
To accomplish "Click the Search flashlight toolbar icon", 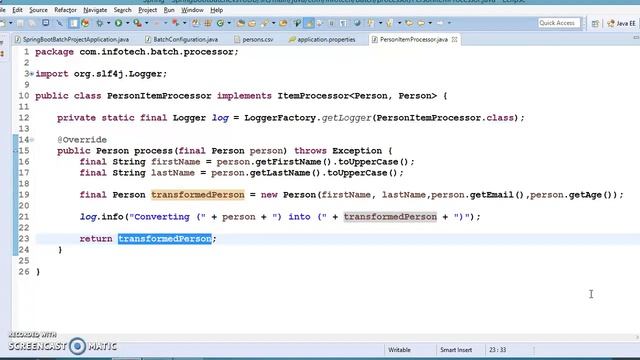I will click(x=264, y=23).
